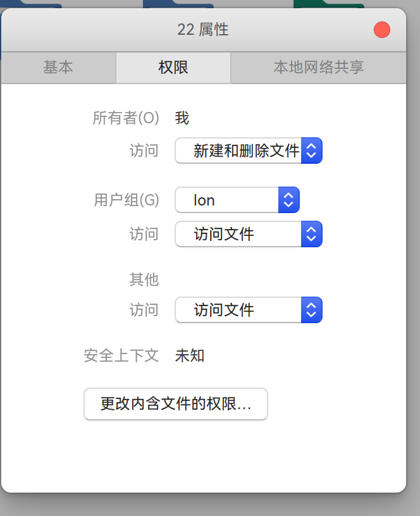
Task: Open the 其他 access dropdown 访问文件
Action: click(x=249, y=310)
